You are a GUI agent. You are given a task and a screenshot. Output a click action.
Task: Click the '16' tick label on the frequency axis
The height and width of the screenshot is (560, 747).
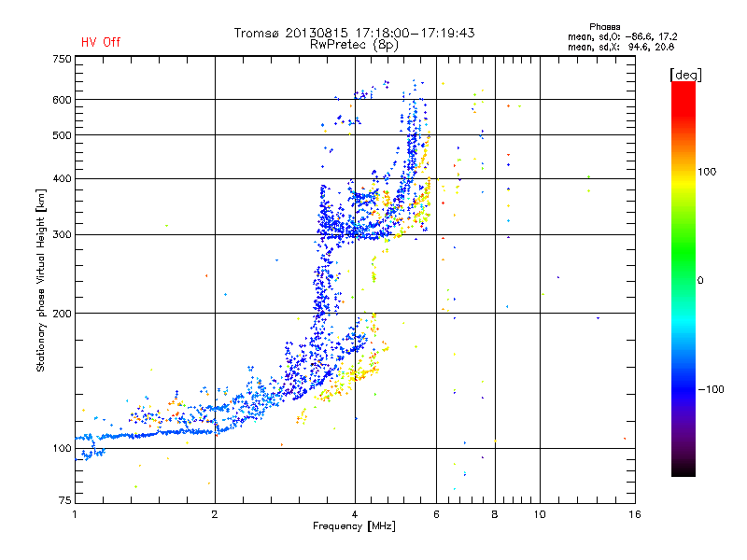point(635,514)
